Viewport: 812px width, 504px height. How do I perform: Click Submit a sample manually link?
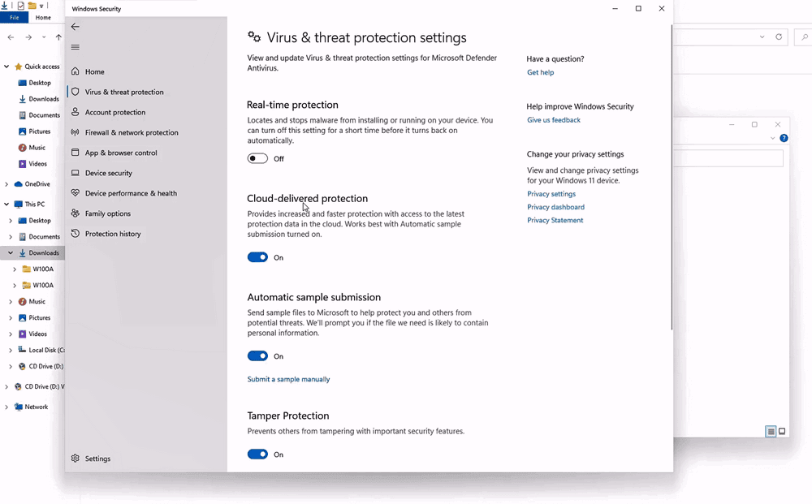pos(288,379)
